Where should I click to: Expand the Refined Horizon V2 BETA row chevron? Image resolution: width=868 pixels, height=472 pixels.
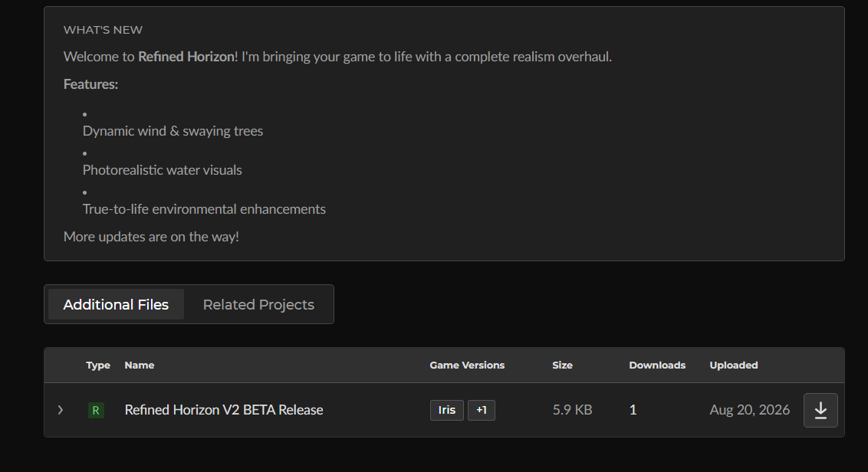click(x=61, y=410)
